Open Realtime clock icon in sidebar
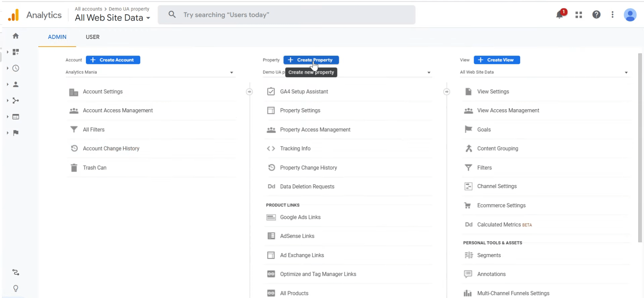 (16, 68)
